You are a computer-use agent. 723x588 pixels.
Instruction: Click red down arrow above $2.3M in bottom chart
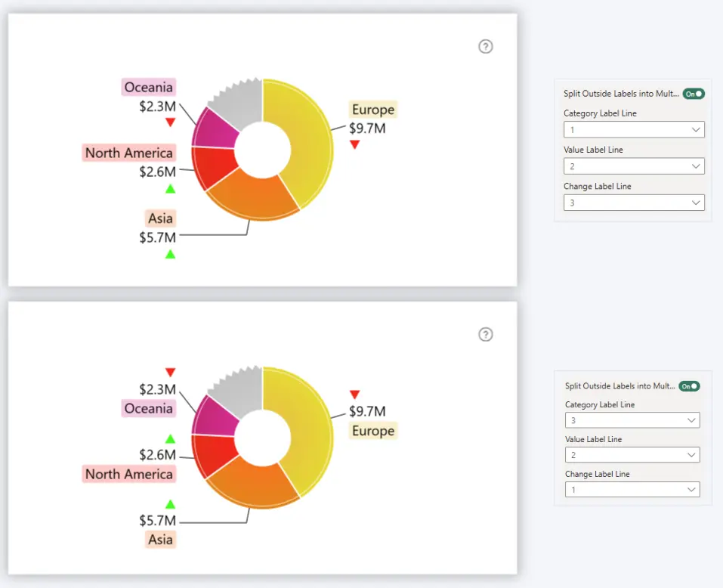(x=170, y=372)
